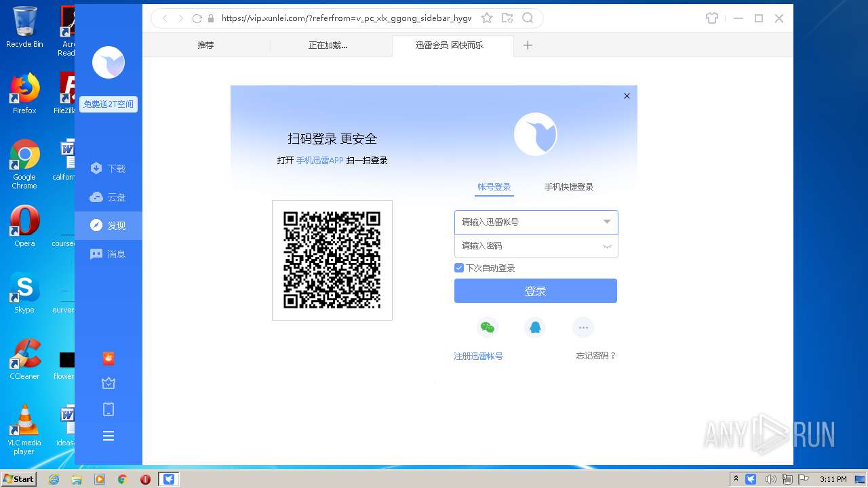Image resolution: width=868 pixels, height=488 pixels.
Task: Switch to 手机快捷登录 tab
Action: click(569, 187)
